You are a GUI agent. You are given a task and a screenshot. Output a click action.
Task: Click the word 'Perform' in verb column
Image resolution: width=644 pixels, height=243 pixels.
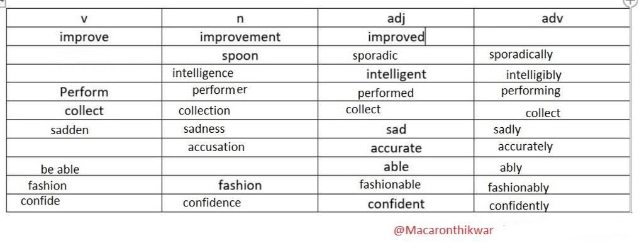[x=84, y=92]
